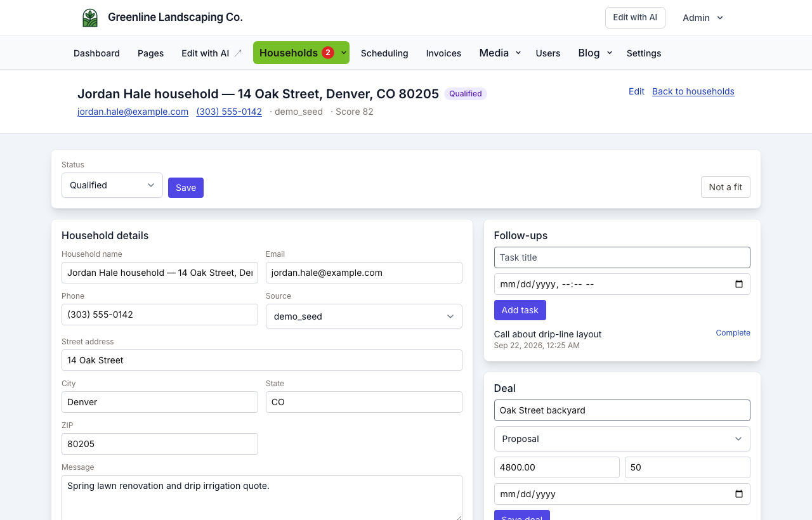This screenshot has height=520, width=812.
Task: Click the Sep 22, 2026, 12:25 AM timestamp
Action: 537,346
